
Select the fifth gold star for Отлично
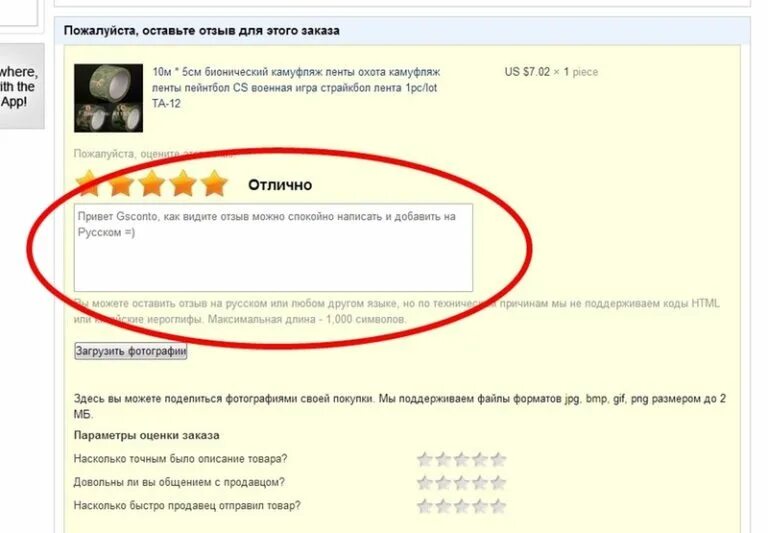[x=215, y=184]
